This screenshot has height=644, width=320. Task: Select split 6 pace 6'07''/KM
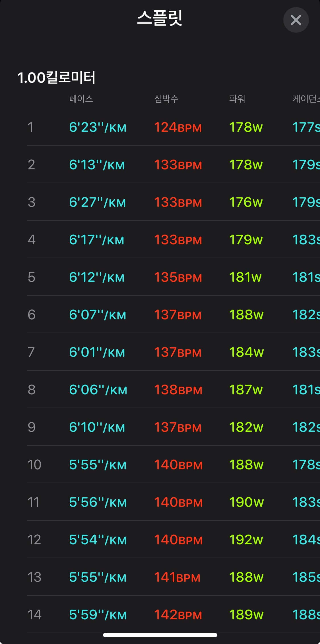98,315
